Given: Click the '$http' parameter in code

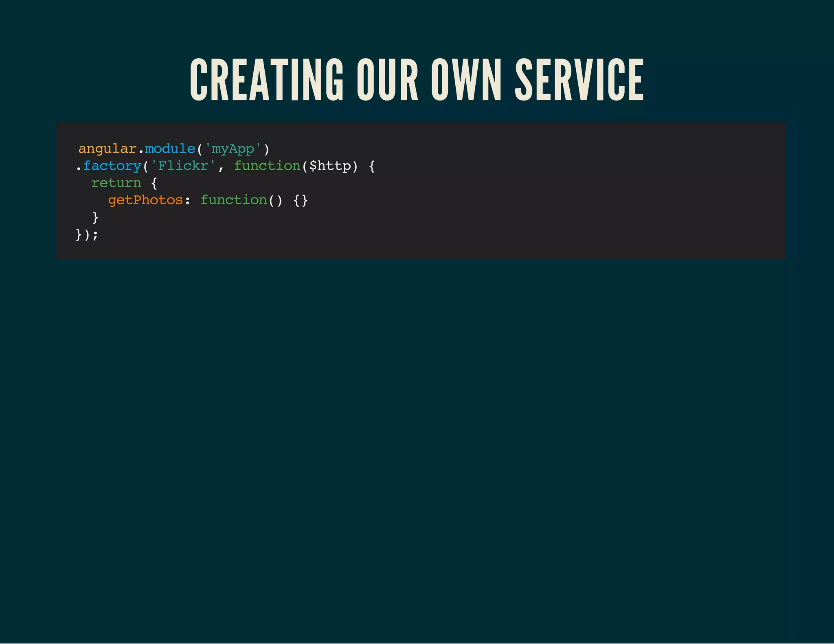Looking at the screenshot, I should pos(330,166).
